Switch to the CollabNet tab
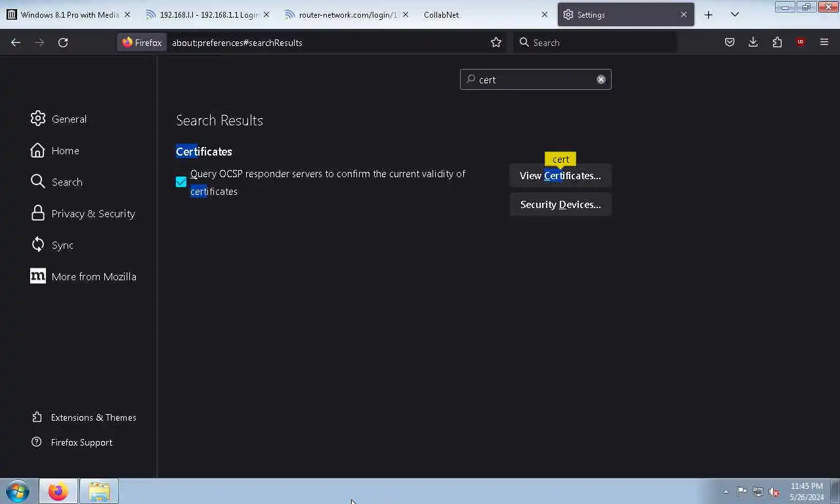This screenshot has width=840, height=504. coord(486,14)
